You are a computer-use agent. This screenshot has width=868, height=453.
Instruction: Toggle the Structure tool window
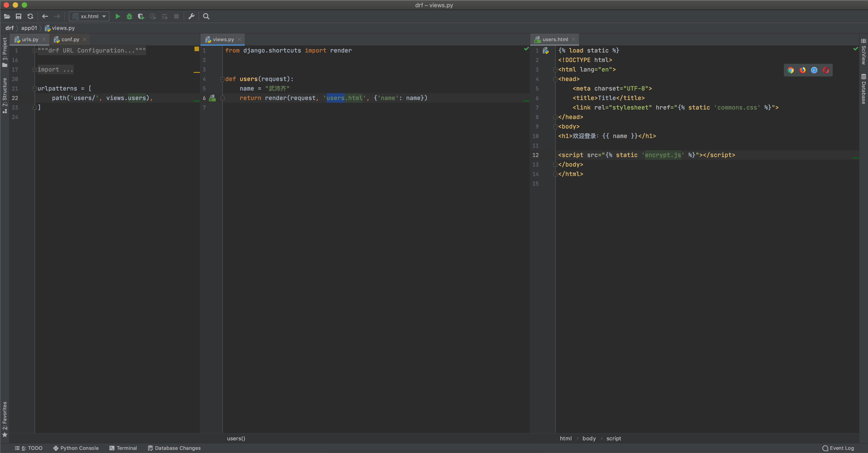coord(4,95)
